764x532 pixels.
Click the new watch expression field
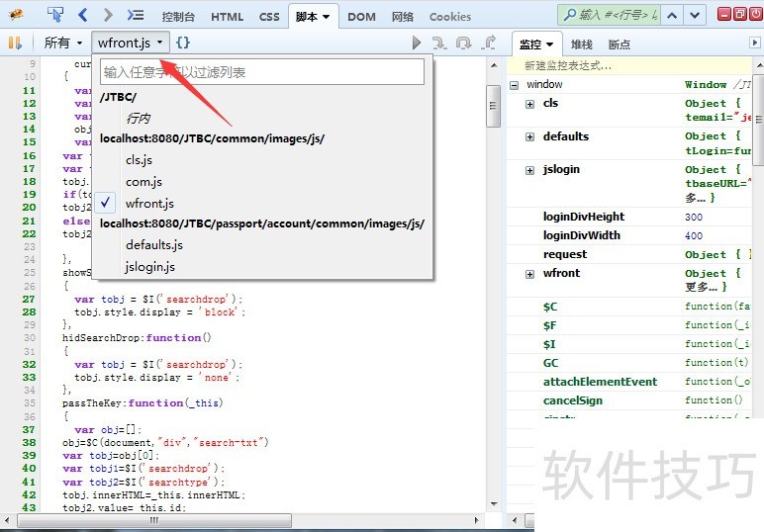633,65
